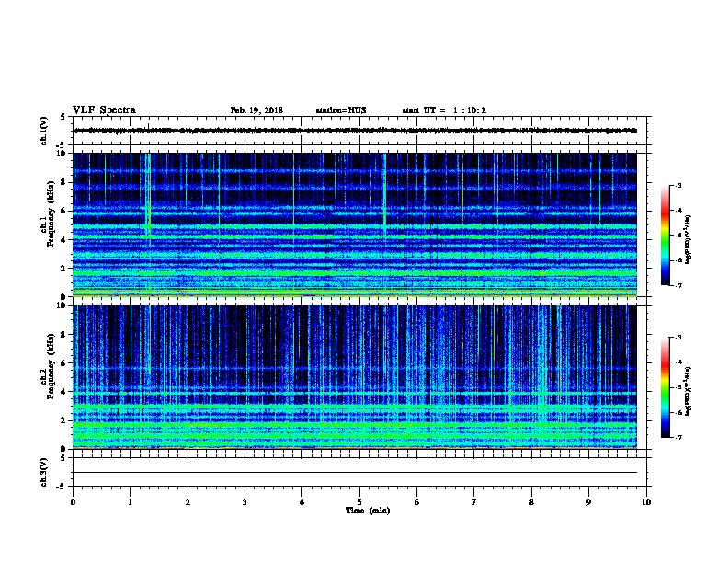
Task: Click the "4" kHz tick on ch.2 spectrogram
Action: tap(63, 392)
